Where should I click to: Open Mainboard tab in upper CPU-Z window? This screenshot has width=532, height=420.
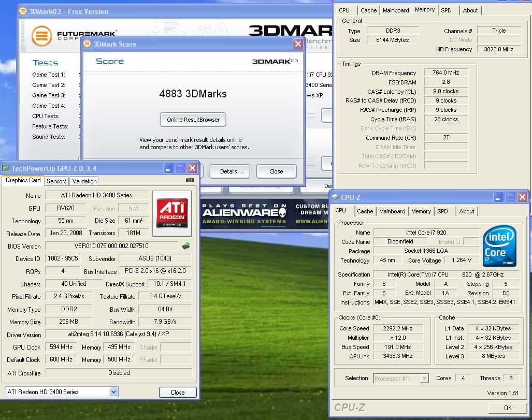[396, 10]
